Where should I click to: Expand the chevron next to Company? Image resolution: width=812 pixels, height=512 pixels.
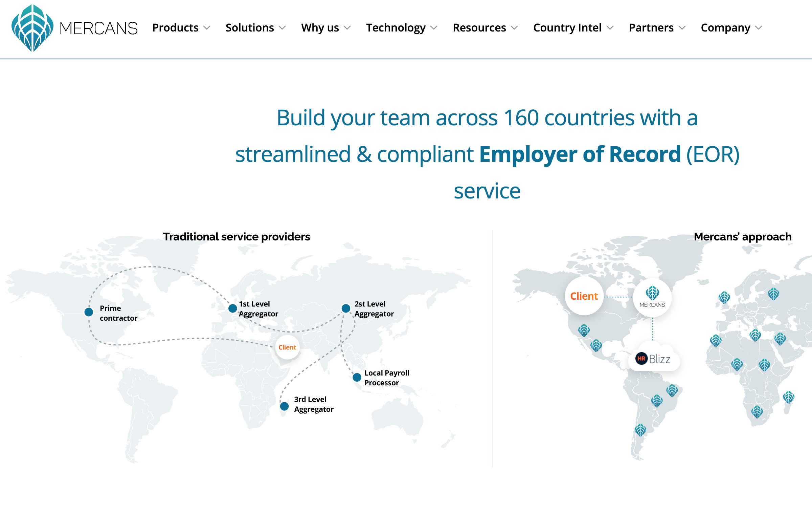759,28
